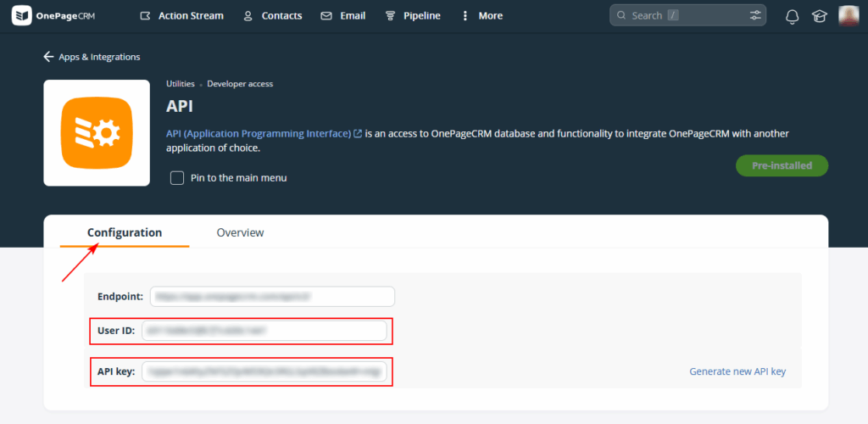Open the user profile avatar

pyautogui.click(x=849, y=15)
